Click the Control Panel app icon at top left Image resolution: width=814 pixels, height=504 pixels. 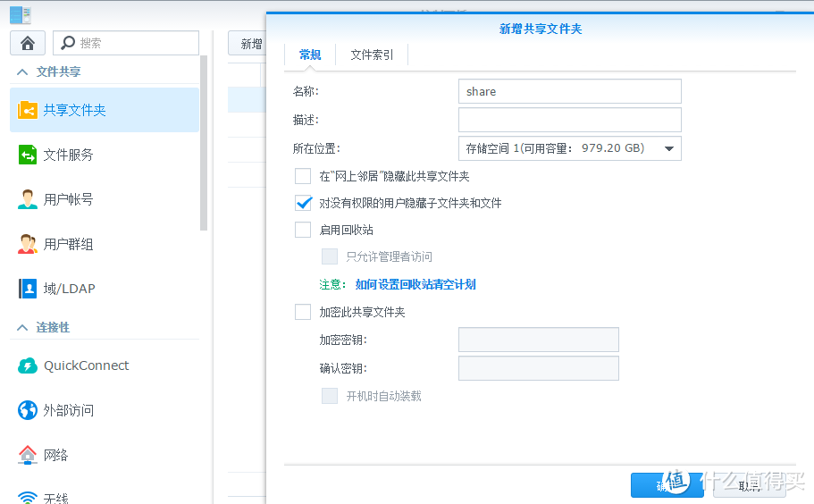(21, 14)
